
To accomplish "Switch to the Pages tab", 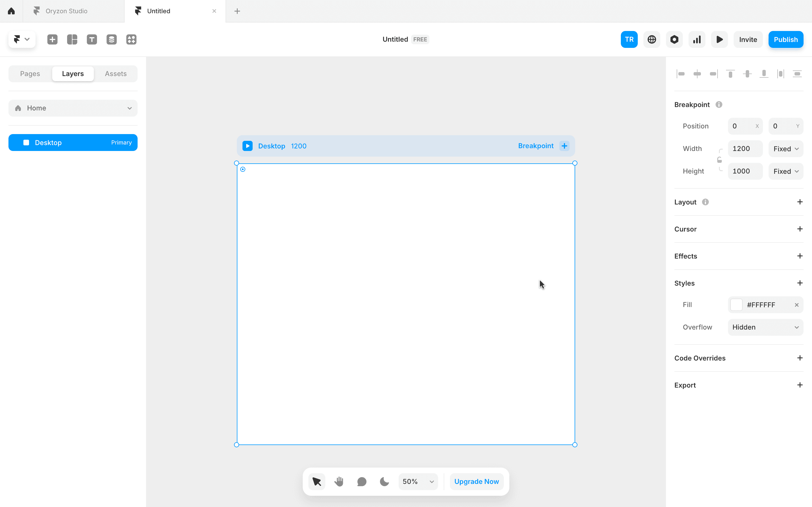I will (x=30, y=74).
